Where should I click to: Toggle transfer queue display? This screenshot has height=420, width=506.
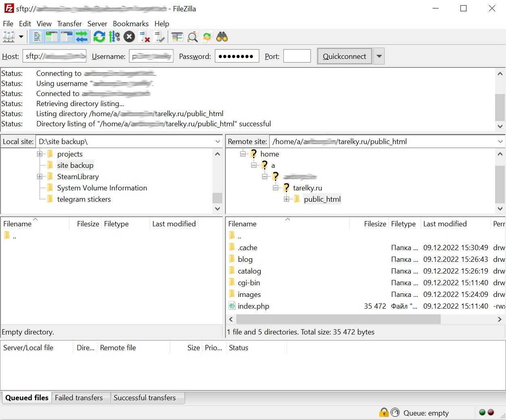(82, 37)
